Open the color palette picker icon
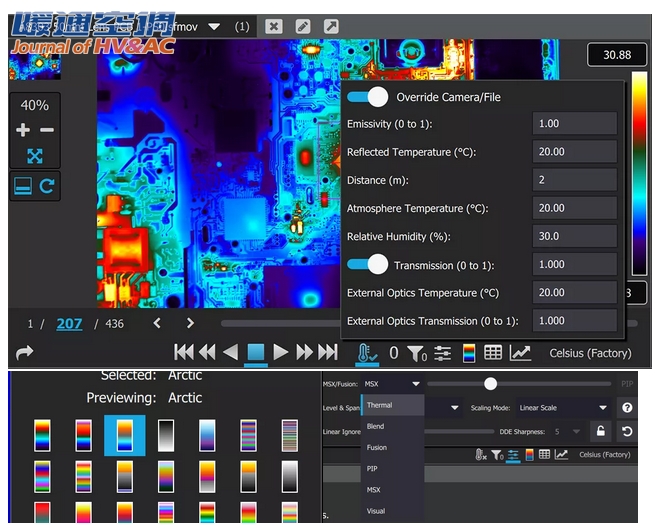Screen dimensions: 665x531 (468, 353)
